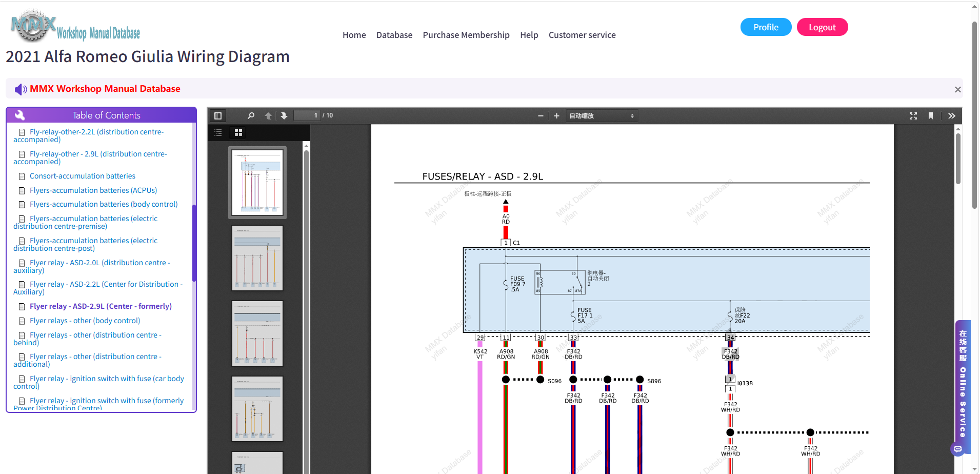Dismiss the MMX announcement bar

957,90
